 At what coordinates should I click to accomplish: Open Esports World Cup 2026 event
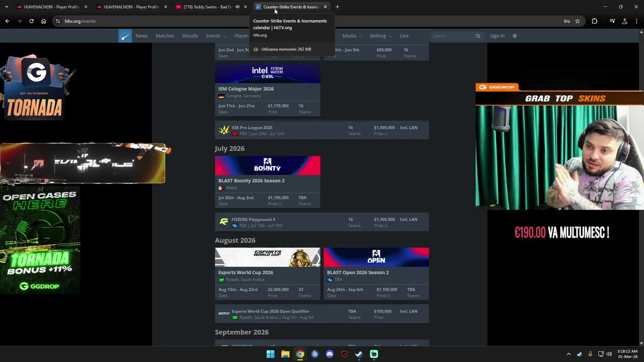pyautogui.click(x=246, y=273)
